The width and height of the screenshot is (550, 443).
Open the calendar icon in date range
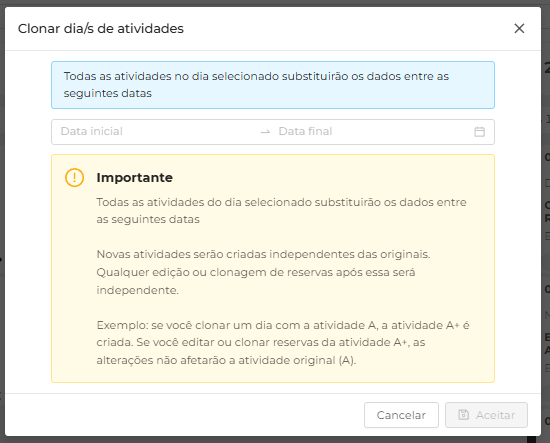point(479,132)
